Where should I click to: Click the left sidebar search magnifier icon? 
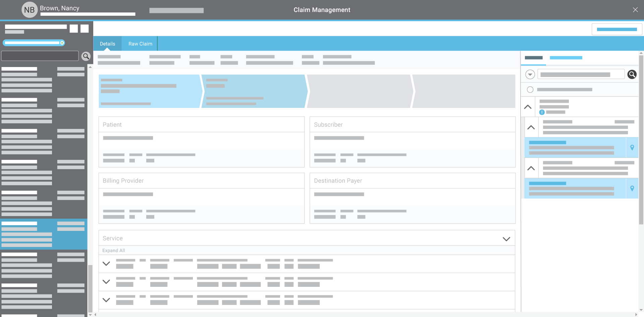tap(86, 56)
